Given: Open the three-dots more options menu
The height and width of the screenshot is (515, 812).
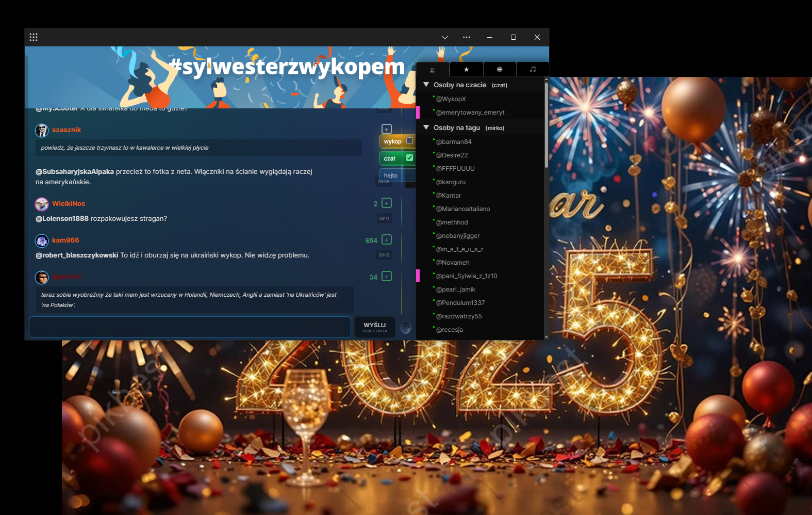Looking at the screenshot, I should coord(467,37).
